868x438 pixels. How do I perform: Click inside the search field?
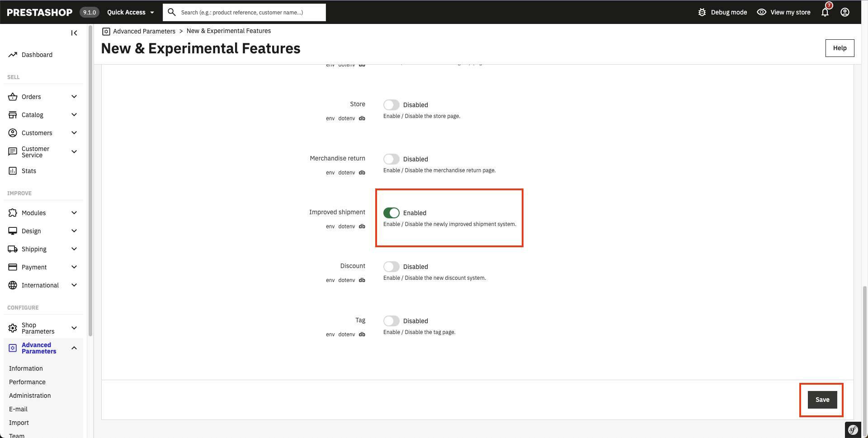(244, 12)
